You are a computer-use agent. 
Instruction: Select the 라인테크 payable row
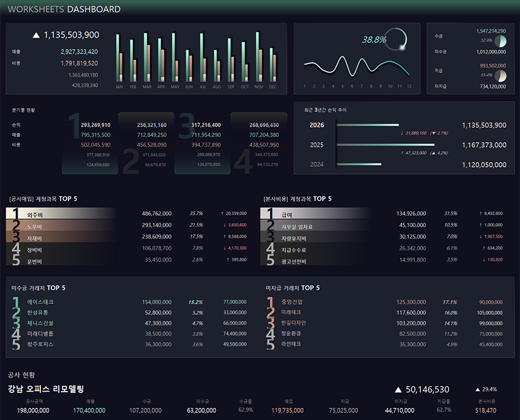(385, 344)
